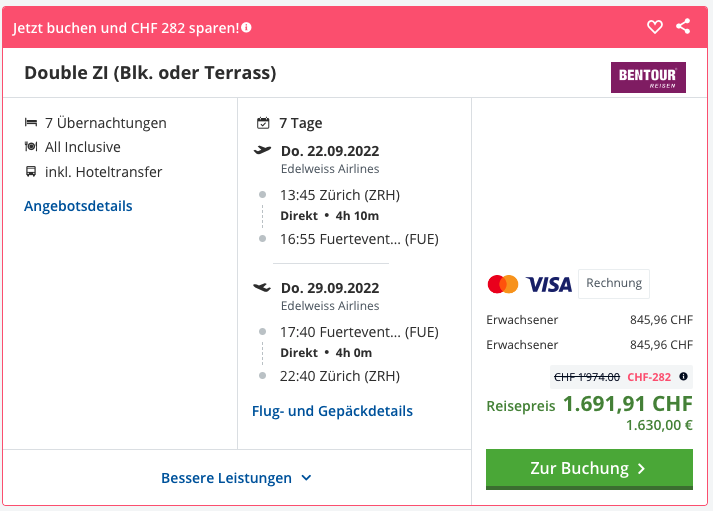
Task: Click the calendar icon beside 7 Tage
Action: (263, 123)
